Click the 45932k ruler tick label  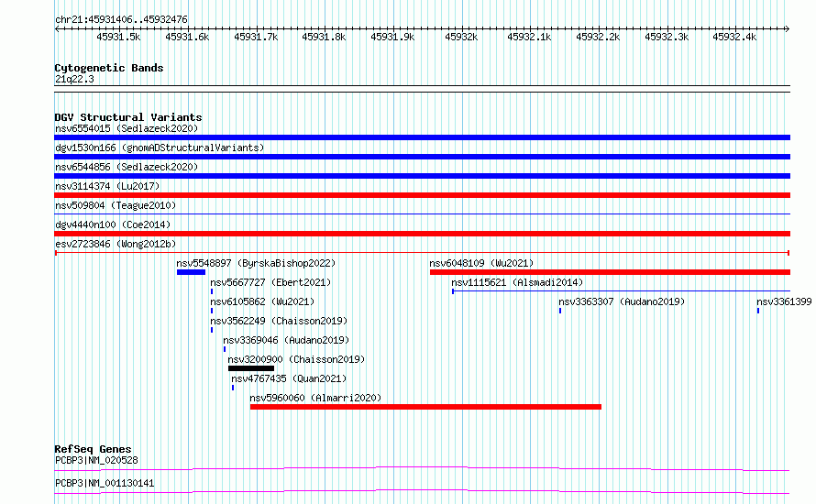(461, 37)
